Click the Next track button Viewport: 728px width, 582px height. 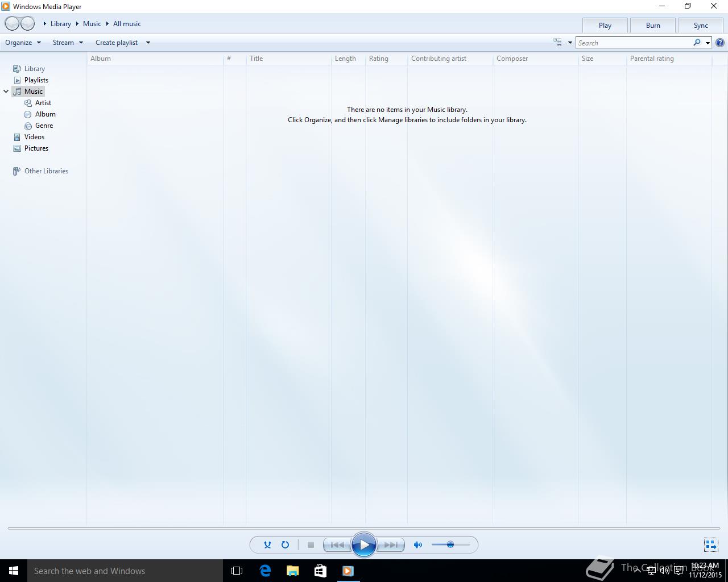coord(391,544)
